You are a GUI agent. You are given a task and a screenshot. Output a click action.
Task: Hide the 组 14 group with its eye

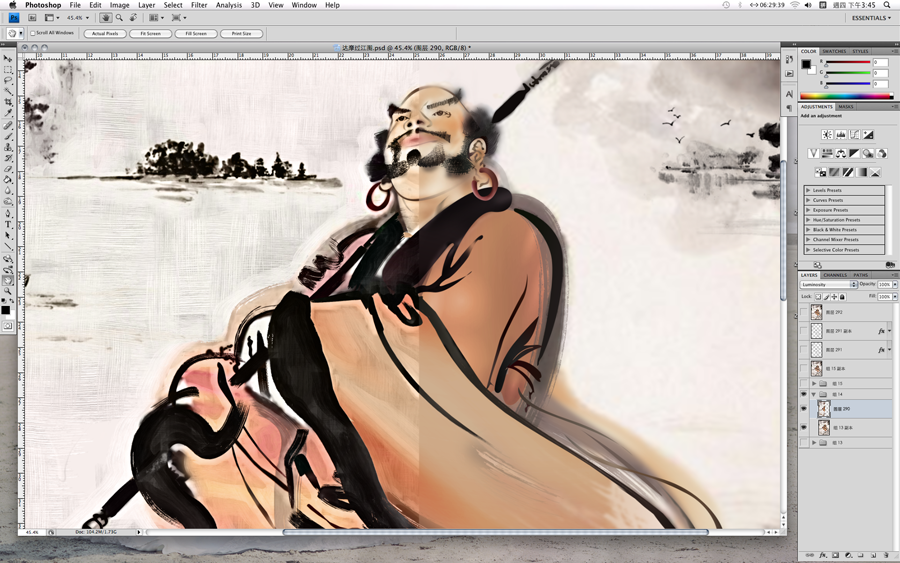(x=804, y=394)
